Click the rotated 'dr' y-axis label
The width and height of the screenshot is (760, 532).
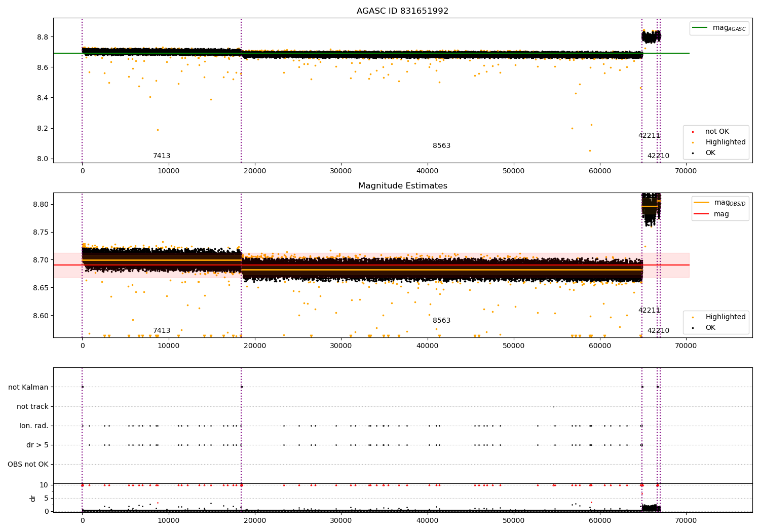pos(33,498)
